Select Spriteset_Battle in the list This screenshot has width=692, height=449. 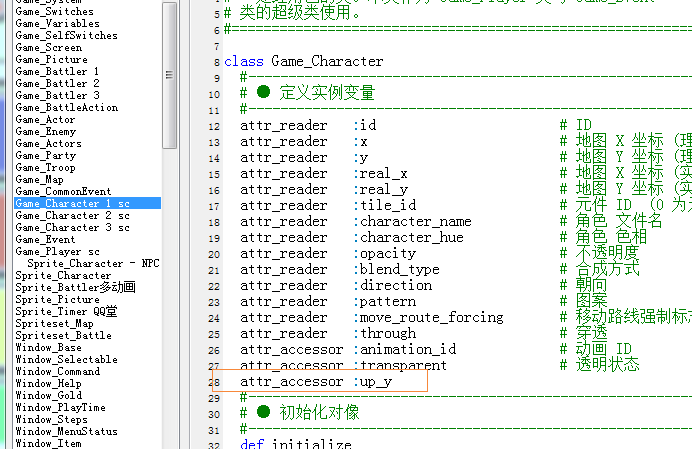(x=63, y=335)
